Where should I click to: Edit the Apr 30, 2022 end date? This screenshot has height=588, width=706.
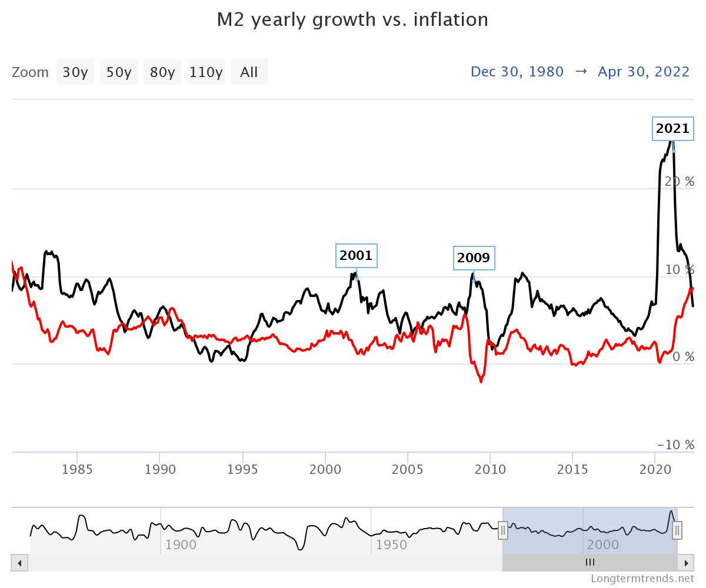pyautogui.click(x=644, y=72)
